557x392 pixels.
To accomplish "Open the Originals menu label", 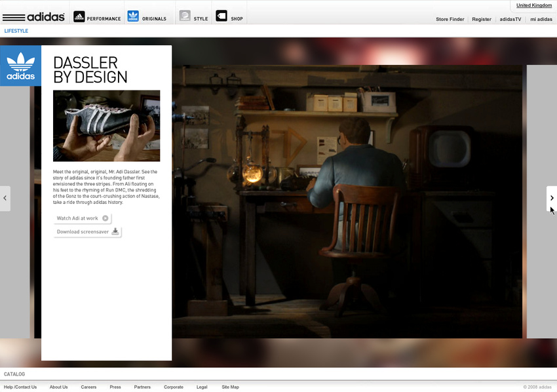I will [154, 19].
